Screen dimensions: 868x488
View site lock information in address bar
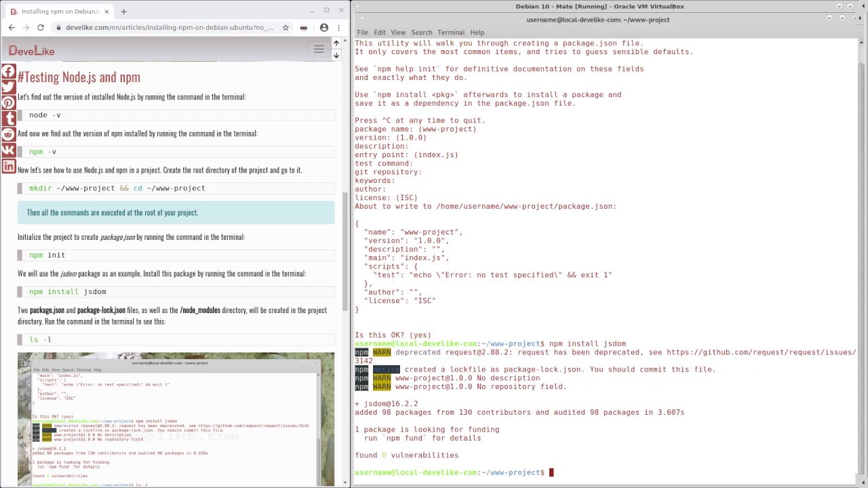pyautogui.click(x=59, y=28)
